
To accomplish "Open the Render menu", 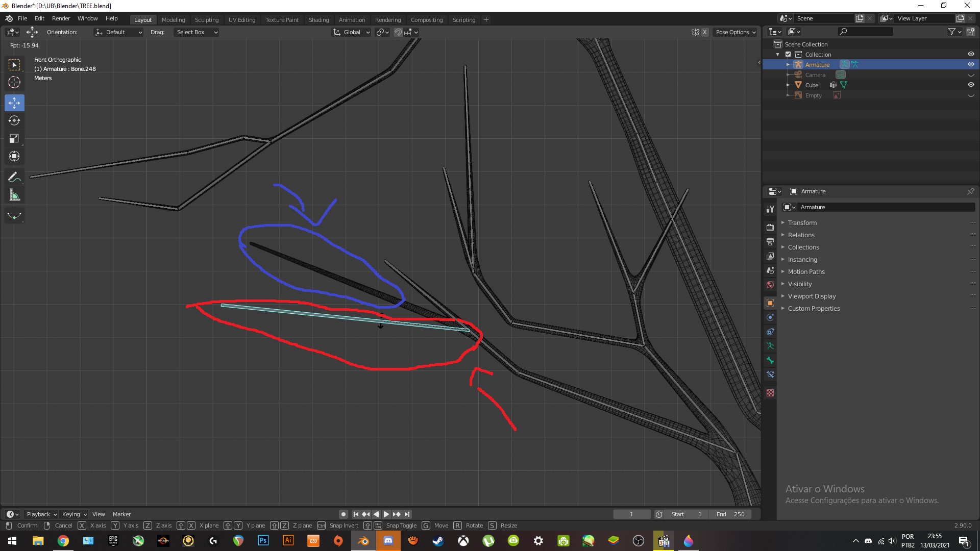I will (x=61, y=18).
